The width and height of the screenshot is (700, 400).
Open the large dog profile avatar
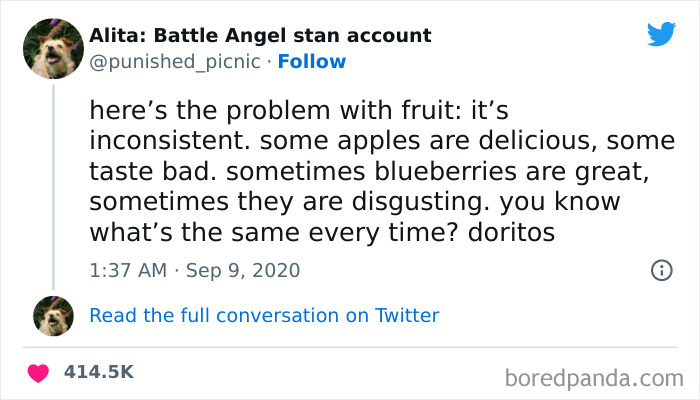52,49
